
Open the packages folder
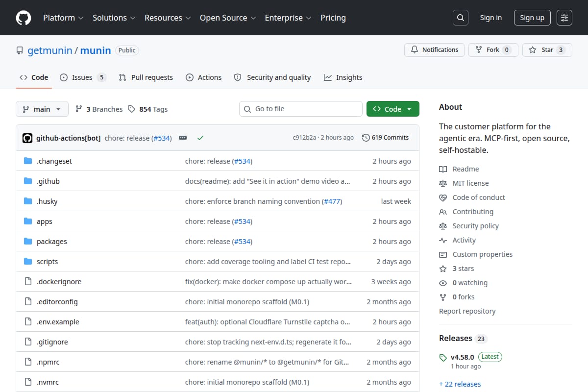click(x=52, y=242)
